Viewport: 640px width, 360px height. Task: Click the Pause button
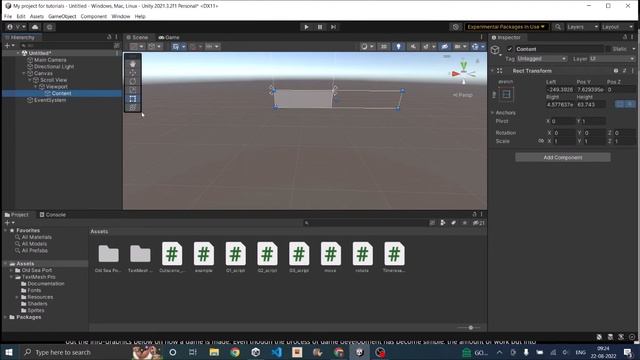pyautogui.click(x=320, y=27)
